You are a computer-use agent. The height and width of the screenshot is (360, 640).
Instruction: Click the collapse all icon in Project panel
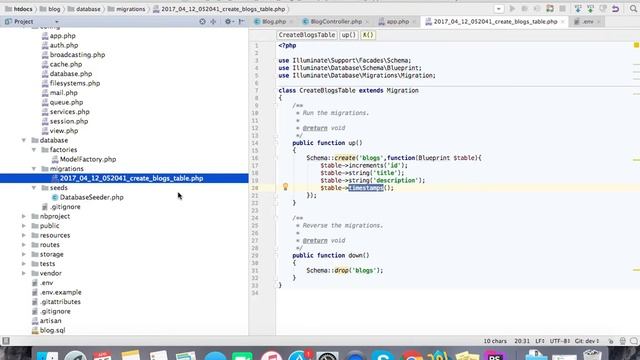point(213,22)
